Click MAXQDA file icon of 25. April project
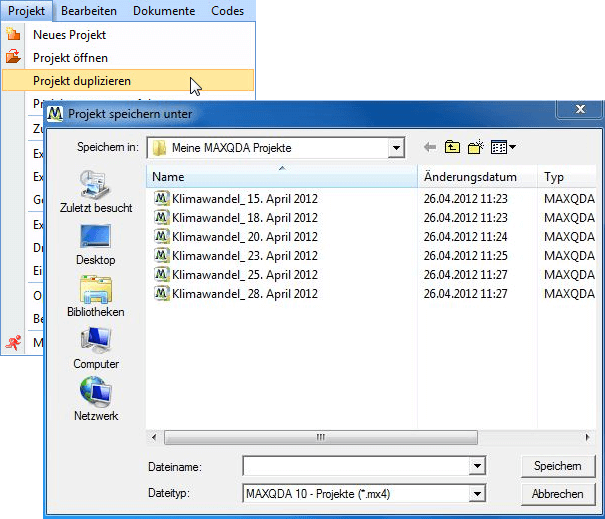 point(162,274)
